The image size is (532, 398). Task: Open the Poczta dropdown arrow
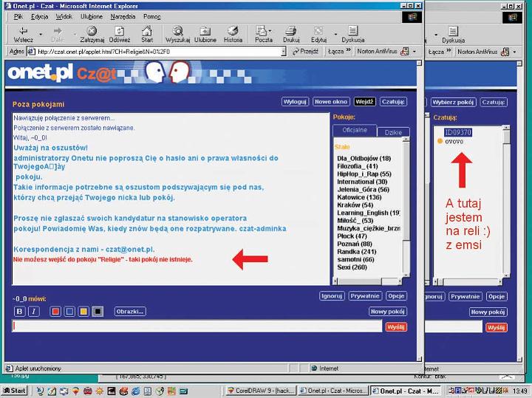click(x=270, y=31)
